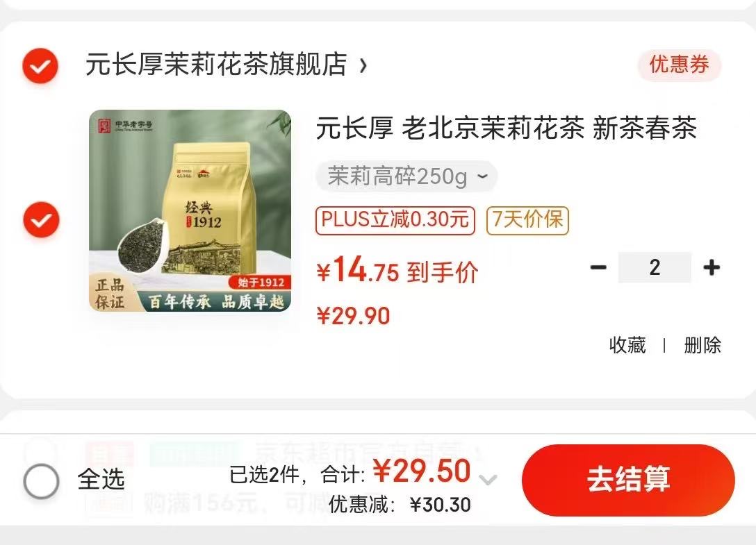Viewport: 756px width, 545px height.
Task: Increase quantity with the plus icon
Action: point(712,267)
